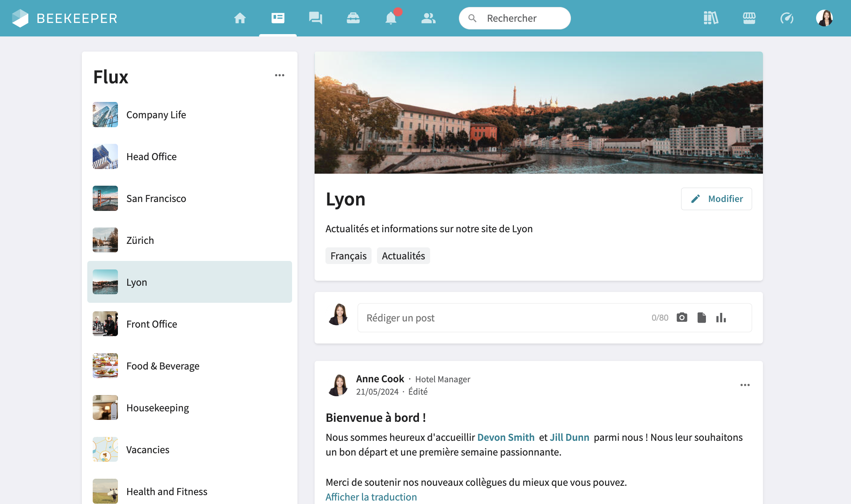Click the Devon Smith mention link
The height and width of the screenshot is (504, 851).
click(505, 437)
